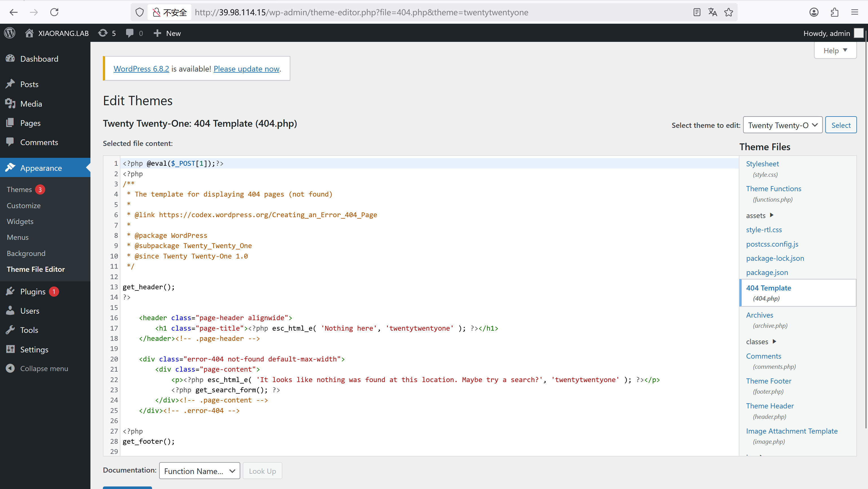Viewport: 868px width, 489px height.
Task: Expand the Help dropdown tab
Action: click(x=835, y=51)
